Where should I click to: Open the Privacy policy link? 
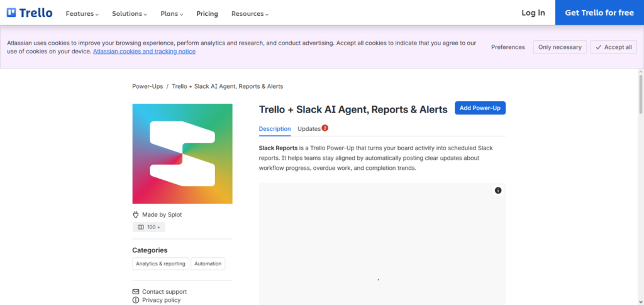162,300
